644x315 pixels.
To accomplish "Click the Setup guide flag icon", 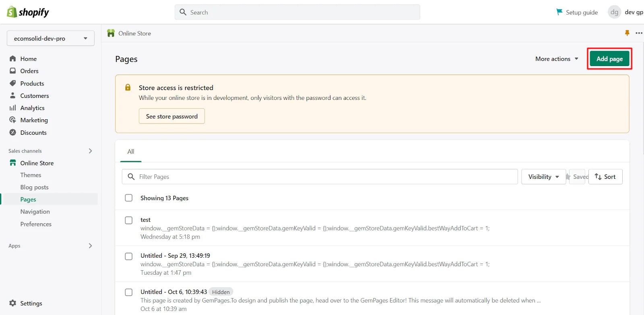I will (x=559, y=12).
